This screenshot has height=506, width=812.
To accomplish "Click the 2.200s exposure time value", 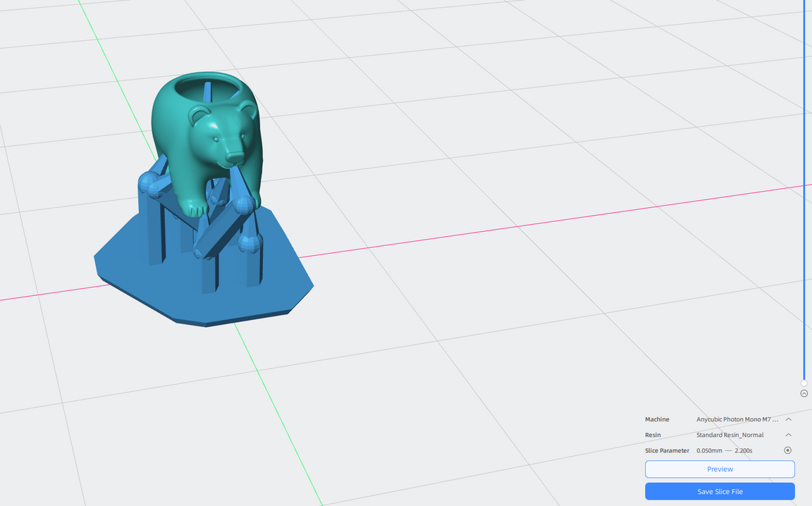I will (x=744, y=450).
